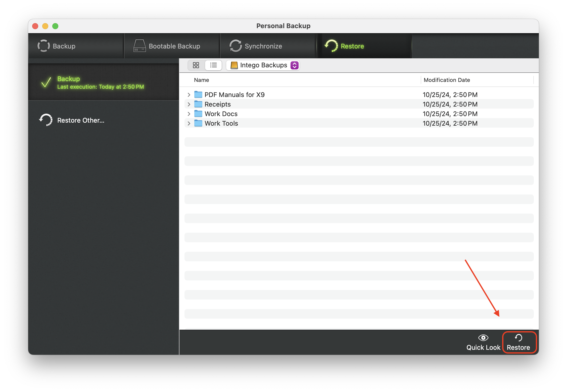This screenshot has width=567, height=392.
Task: Click the purple dropdown stepper arrows
Action: click(294, 65)
